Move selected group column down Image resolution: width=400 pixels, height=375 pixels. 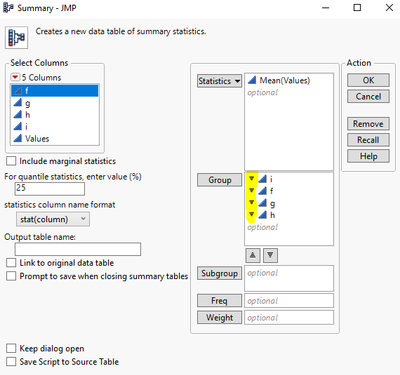pos(270,256)
